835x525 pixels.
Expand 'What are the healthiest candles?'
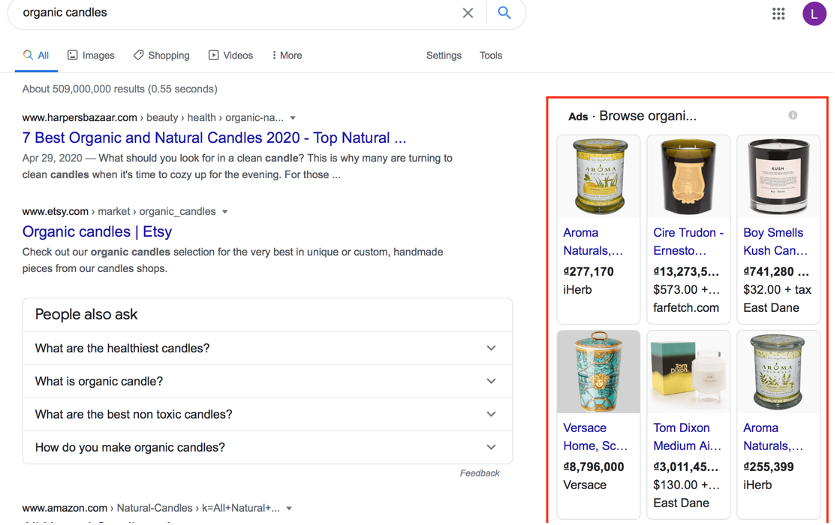tap(267, 348)
